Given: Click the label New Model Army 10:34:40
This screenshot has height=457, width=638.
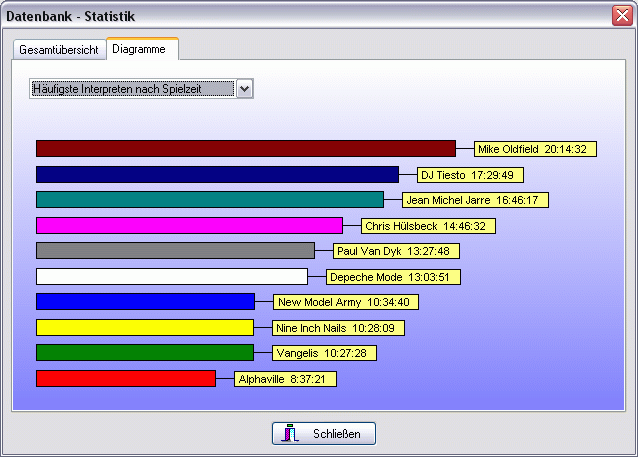Looking at the screenshot, I should coord(346,302).
